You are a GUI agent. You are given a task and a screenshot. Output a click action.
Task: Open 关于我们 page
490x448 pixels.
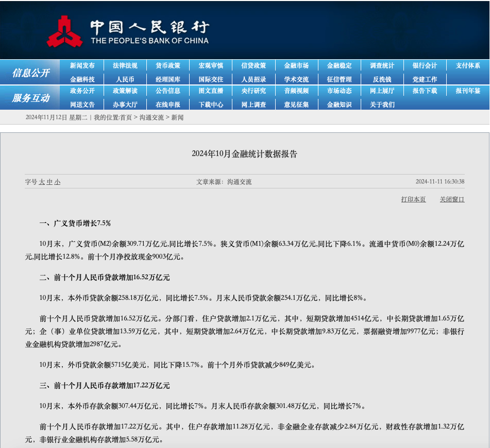382,105
